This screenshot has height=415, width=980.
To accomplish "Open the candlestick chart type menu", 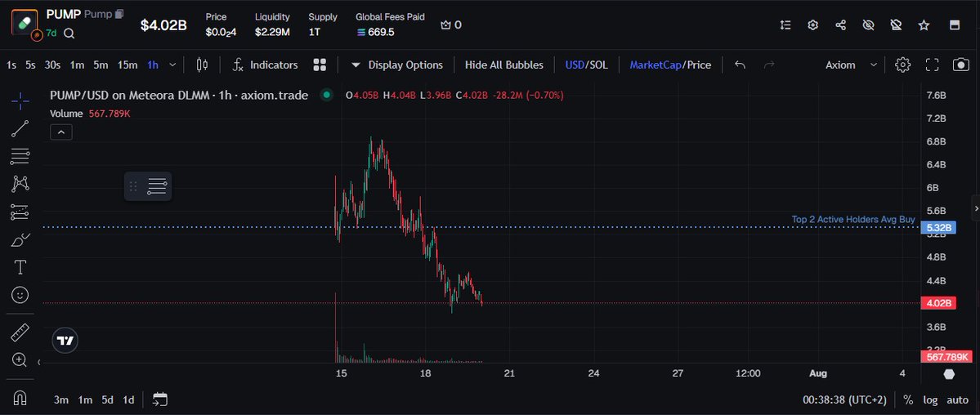I will click(202, 65).
